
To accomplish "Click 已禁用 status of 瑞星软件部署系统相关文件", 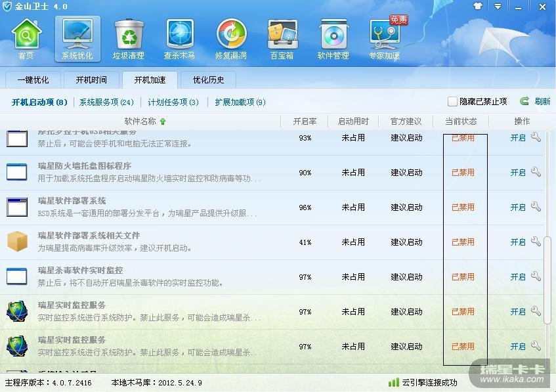I will tap(463, 242).
